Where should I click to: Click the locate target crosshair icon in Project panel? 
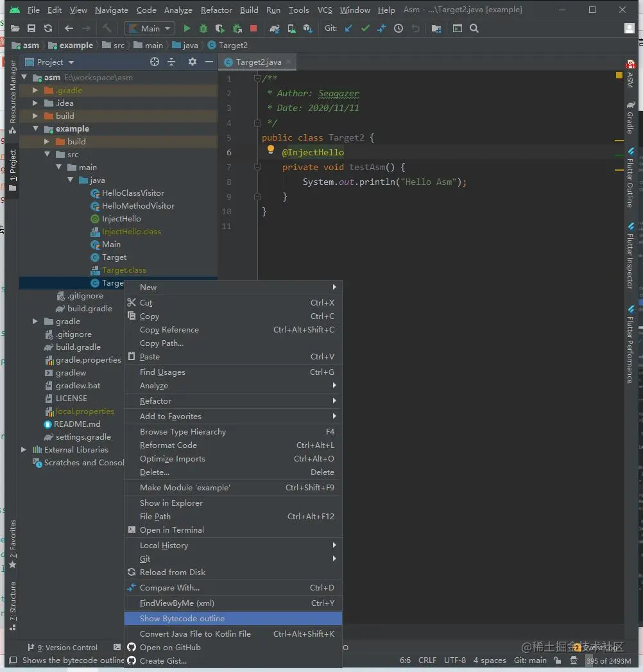pos(155,62)
